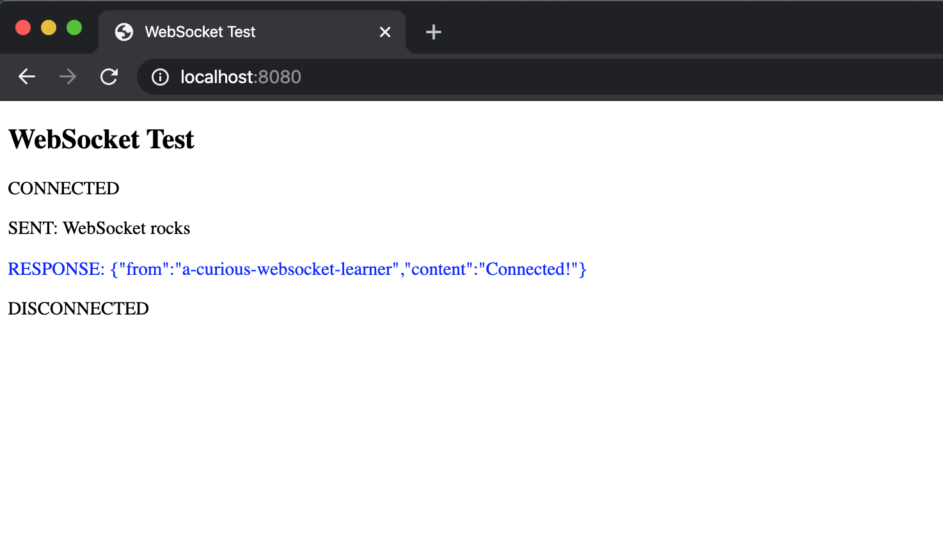Image resolution: width=943 pixels, height=560 pixels.
Task: Click the yellow macOS minimize button
Action: (x=49, y=27)
